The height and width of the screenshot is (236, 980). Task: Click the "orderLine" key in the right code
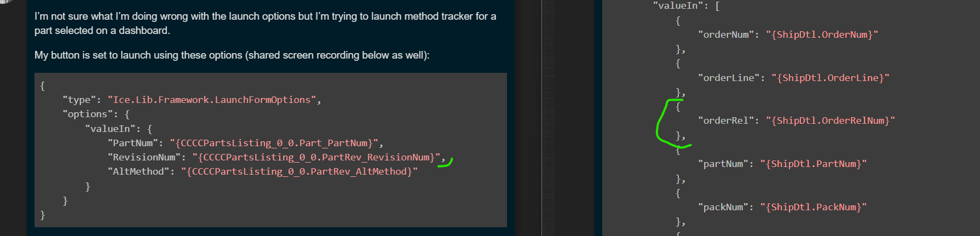coord(729,78)
